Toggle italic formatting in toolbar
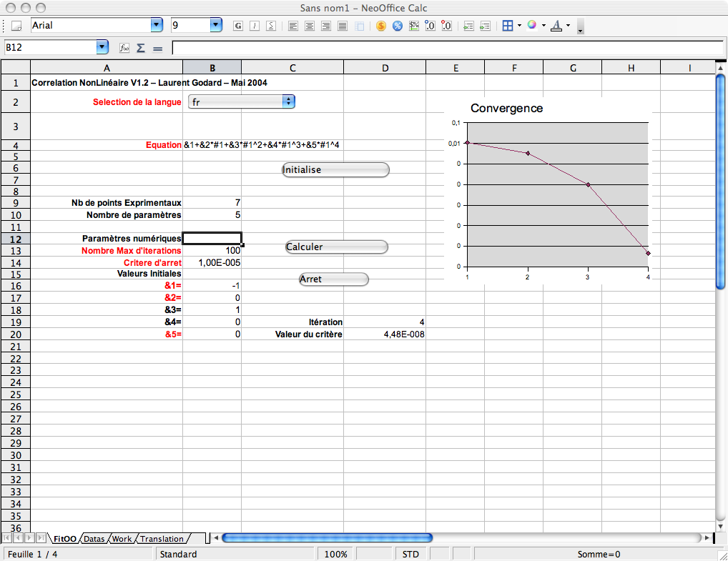 255,26
